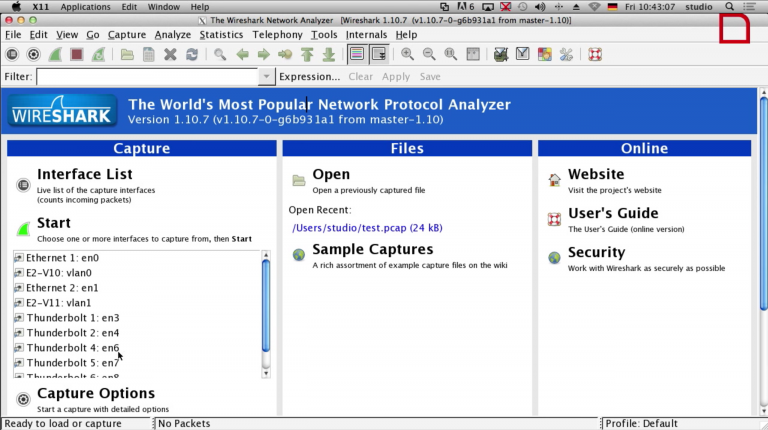Open a capture file via the folder icon
The height and width of the screenshot is (430, 768).
[x=127, y=54]
